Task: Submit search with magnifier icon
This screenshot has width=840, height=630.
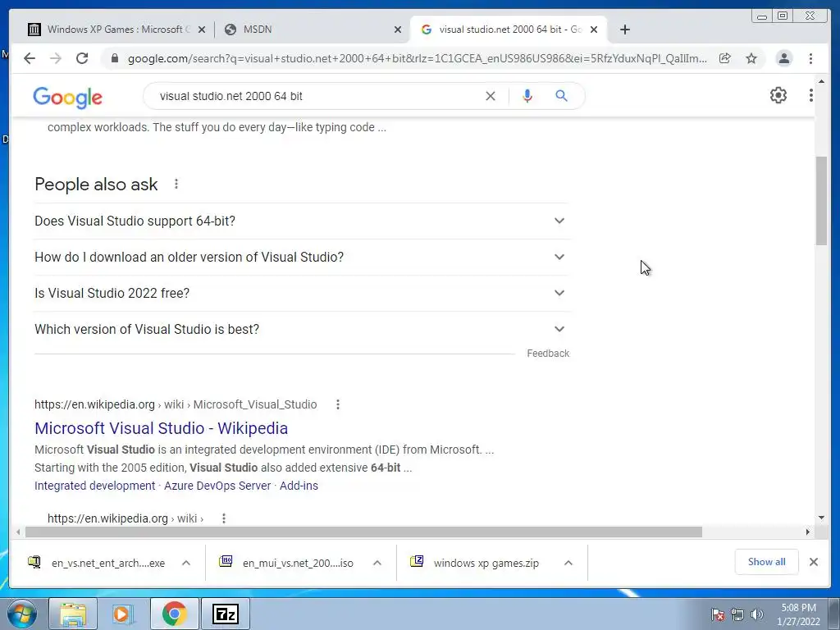Action: tap(561, 96)
